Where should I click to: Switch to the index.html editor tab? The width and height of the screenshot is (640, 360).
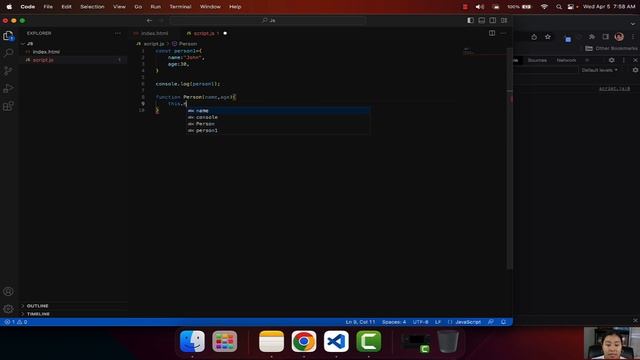154,33
